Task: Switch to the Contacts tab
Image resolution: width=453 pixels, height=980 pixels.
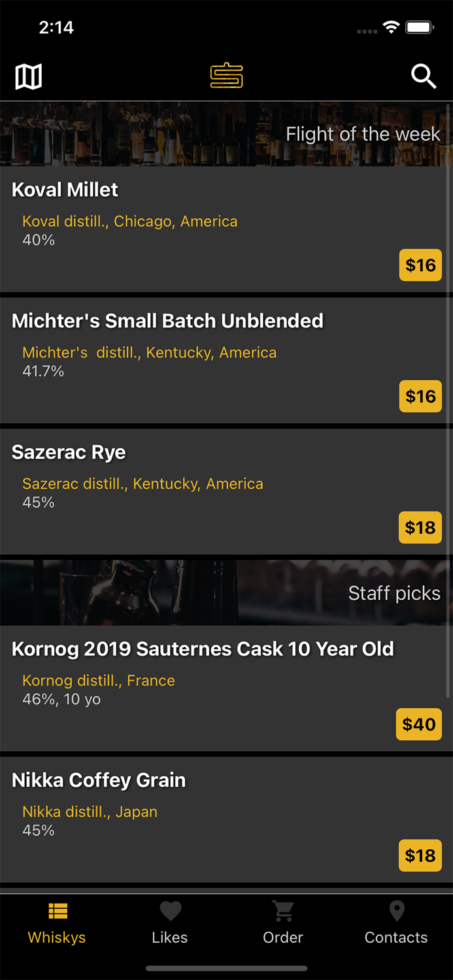Action: [x=396, y=923]
